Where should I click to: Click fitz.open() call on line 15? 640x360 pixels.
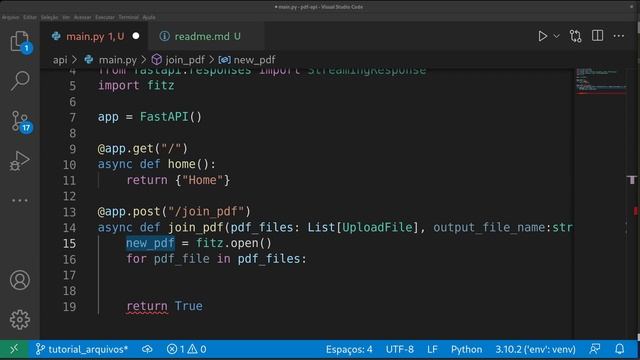pyautogui.click(x=233, y=243)
